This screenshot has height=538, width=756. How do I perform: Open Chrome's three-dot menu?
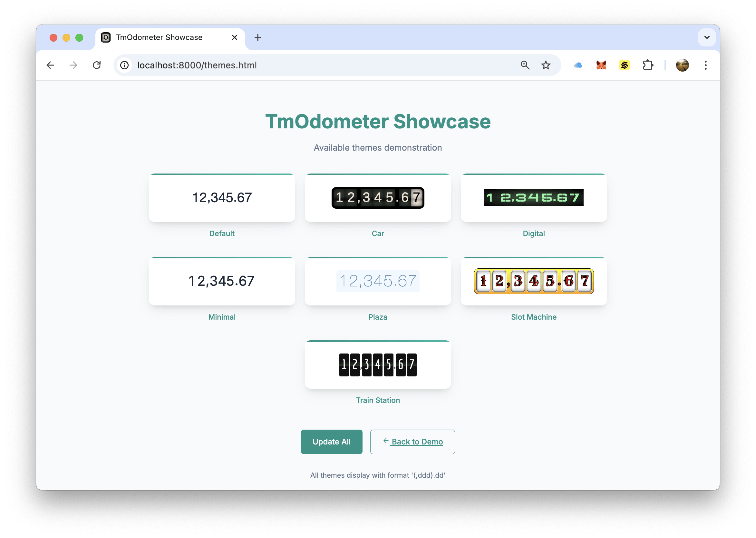(705, 65)
